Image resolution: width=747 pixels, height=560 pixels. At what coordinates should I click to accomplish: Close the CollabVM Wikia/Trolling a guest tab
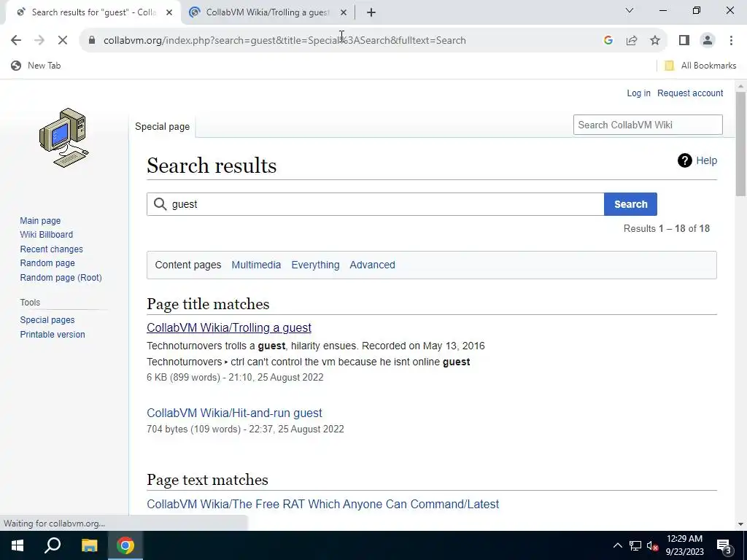[x=343, y=13]
